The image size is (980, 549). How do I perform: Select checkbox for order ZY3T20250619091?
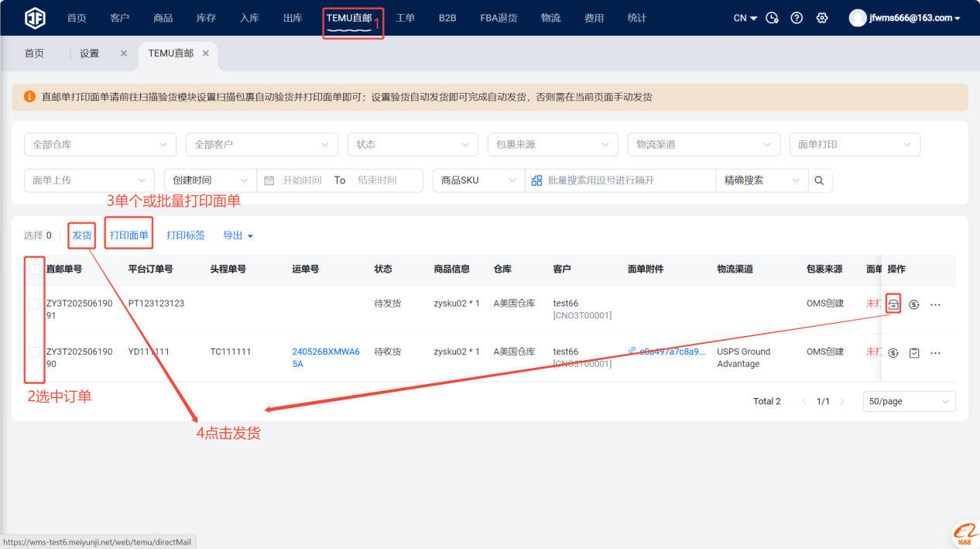point(35,304)
